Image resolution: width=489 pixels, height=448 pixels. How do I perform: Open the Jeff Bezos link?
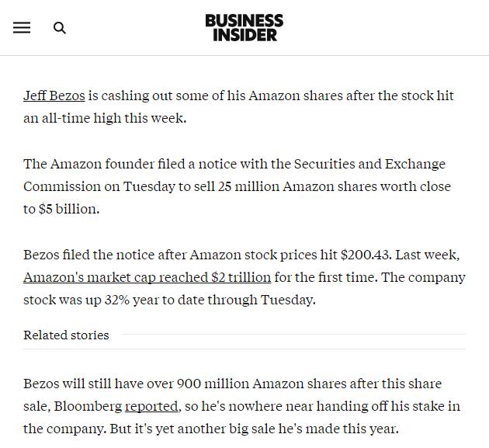pyautogui.click(x=54, y=96)
